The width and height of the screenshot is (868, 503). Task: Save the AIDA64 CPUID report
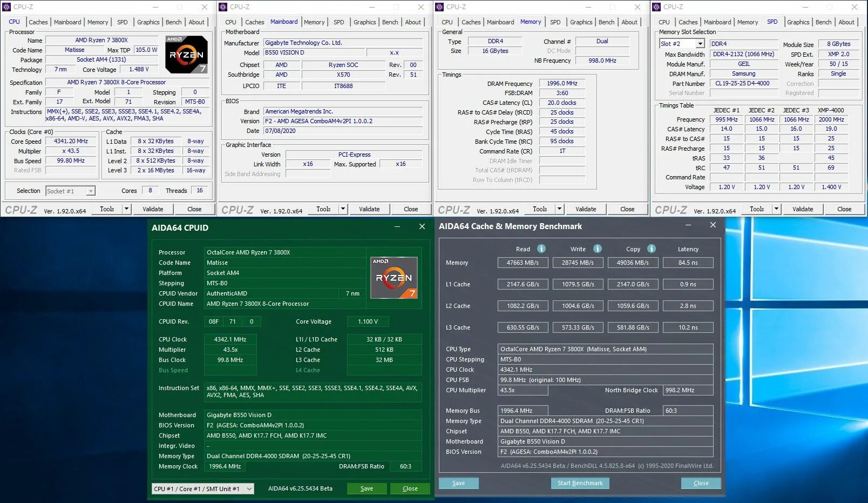[367, 488]
